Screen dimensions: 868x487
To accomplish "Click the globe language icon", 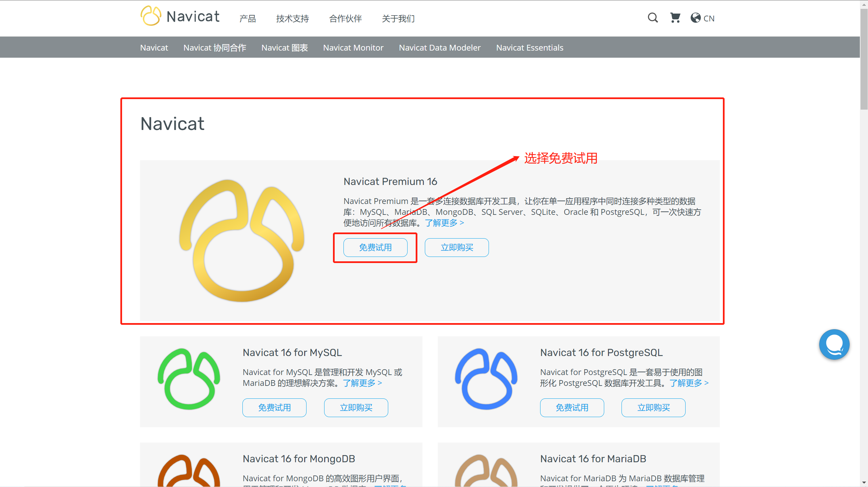I will (x=695, y=18).
